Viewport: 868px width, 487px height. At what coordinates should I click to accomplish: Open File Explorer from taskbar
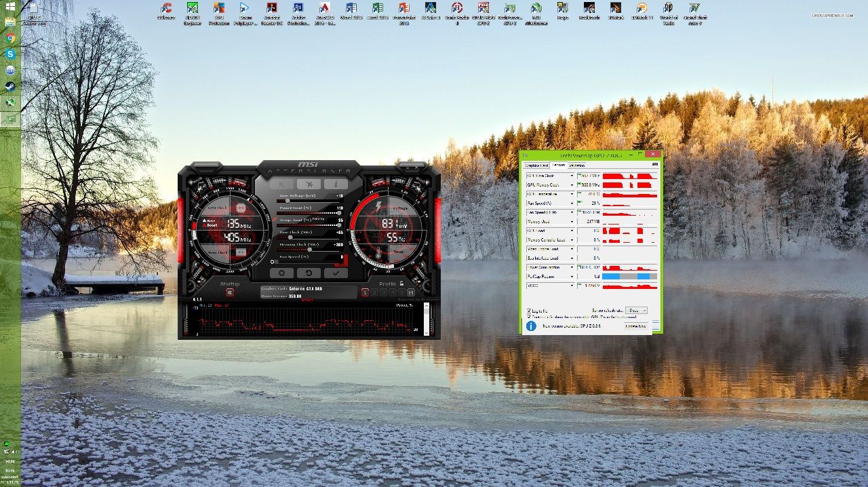coord(10,22)
